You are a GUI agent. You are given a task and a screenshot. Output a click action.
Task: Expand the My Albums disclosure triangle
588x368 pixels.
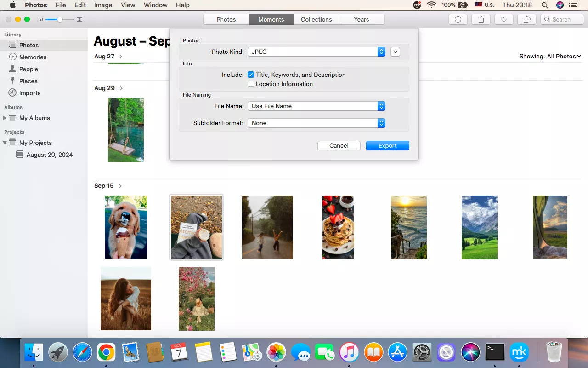[x=5, y=118]
